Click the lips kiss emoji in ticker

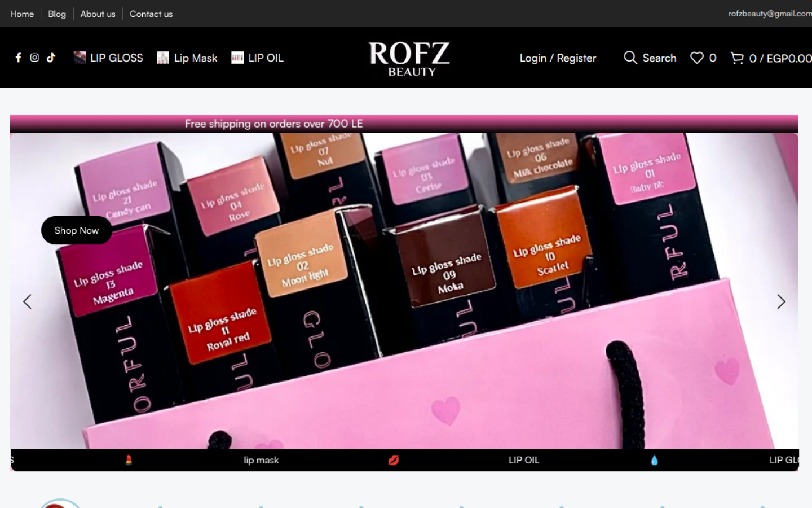coord(394,460)
